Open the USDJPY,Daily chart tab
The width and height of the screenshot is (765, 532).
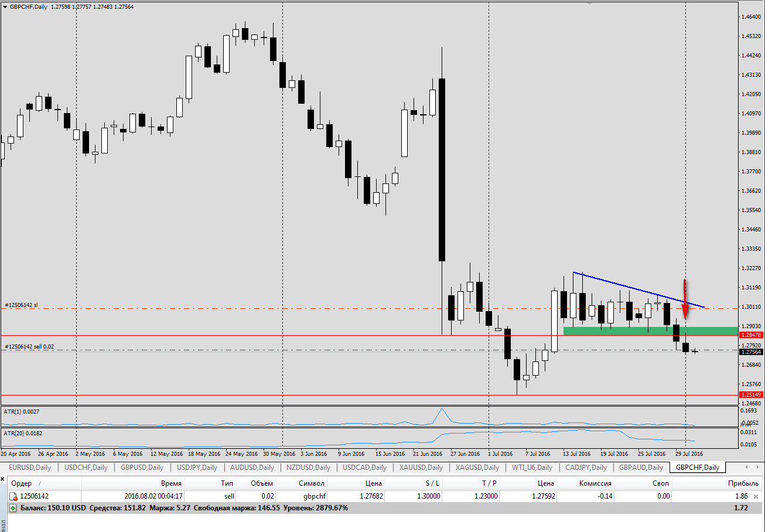197,468
